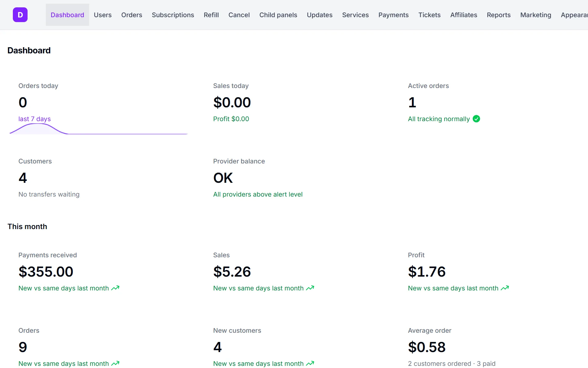This screenshot has width=588, height=368.
Task: Open the Refill page
Action: click(211, 15)
